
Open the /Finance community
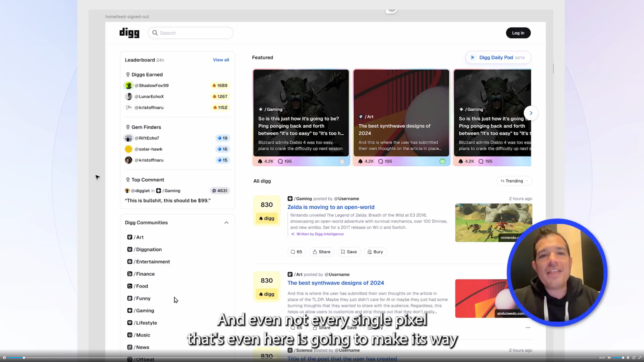click(x=141, y=274)
